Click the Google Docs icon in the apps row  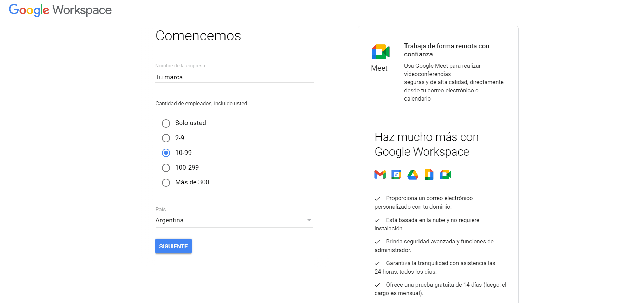[429, 174]
